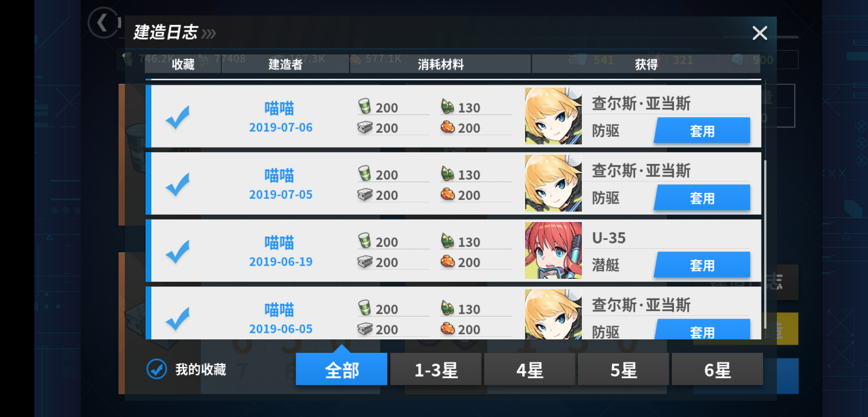Click the back arrow circle icon
Image resolution: width=868 pixels, height=417 pixels.
tap(104, 22)
